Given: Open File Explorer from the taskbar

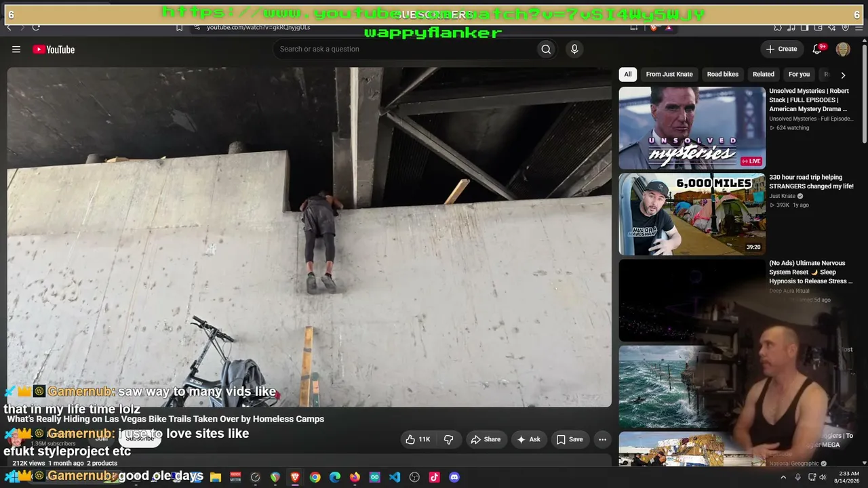Looking at the screenshot, I should 216,477.
